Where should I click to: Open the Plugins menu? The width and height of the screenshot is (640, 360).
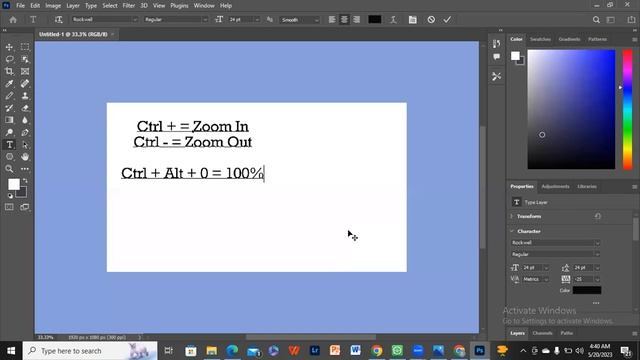[x=179, y=6]
